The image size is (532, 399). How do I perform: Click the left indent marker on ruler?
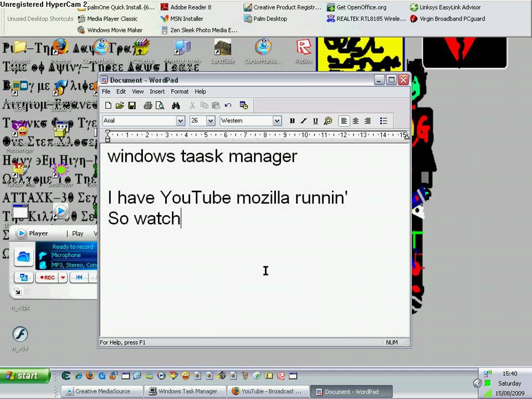[x=108, y=135]
